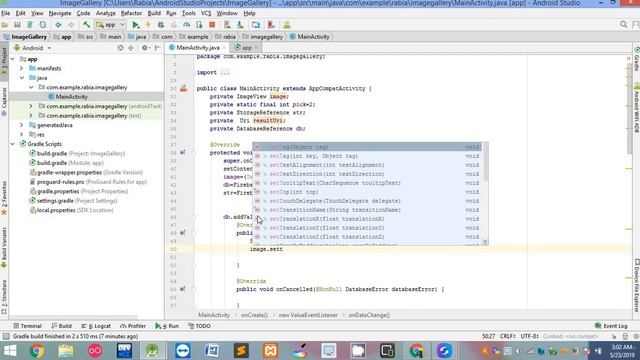Click the Back navigation arrow icon
This screenshot has height=360, width=640.
tap(58, 25)
